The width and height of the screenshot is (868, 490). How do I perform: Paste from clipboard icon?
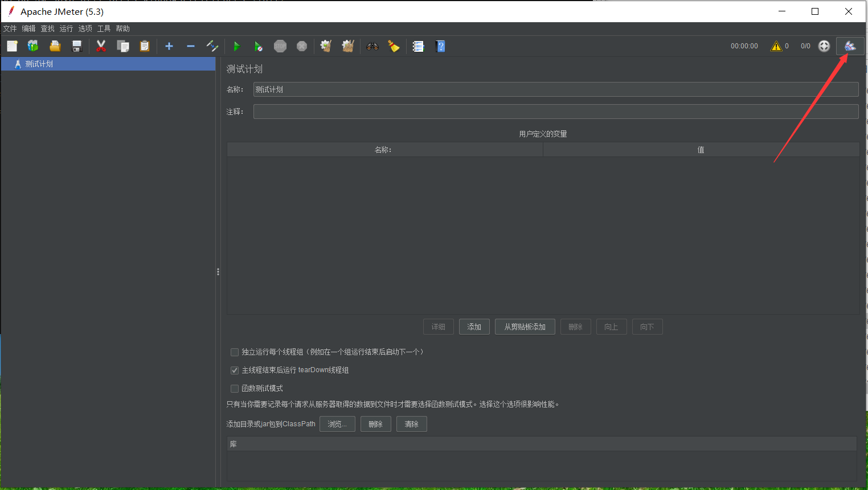(145, 46)
